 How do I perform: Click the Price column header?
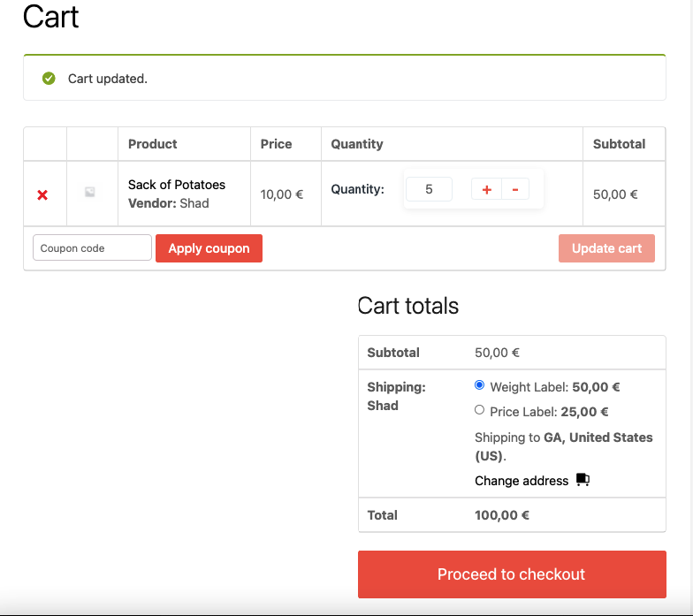click(276, 144)
